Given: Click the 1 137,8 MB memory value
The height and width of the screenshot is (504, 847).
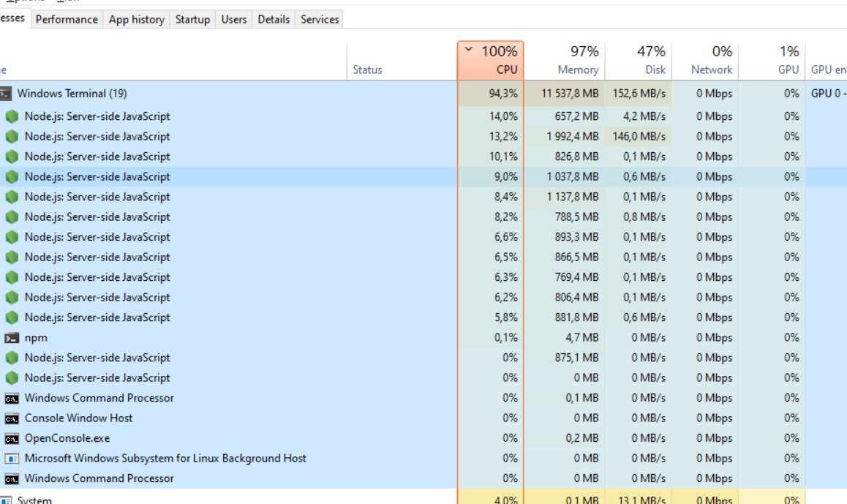Looking at the screenshot, I should pyautogui.click(x=573, y=198).
